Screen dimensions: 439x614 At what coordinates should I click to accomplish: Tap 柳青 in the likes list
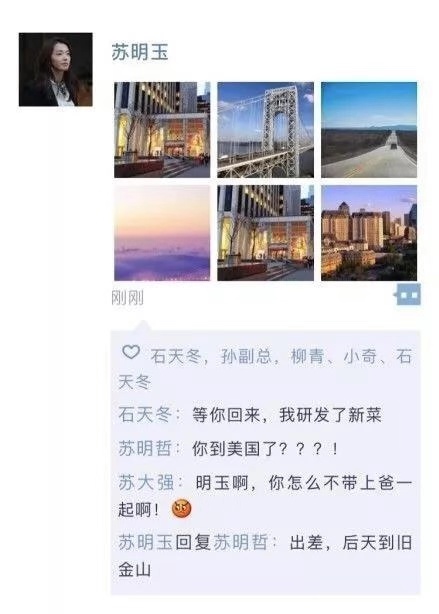click(307, 356)
